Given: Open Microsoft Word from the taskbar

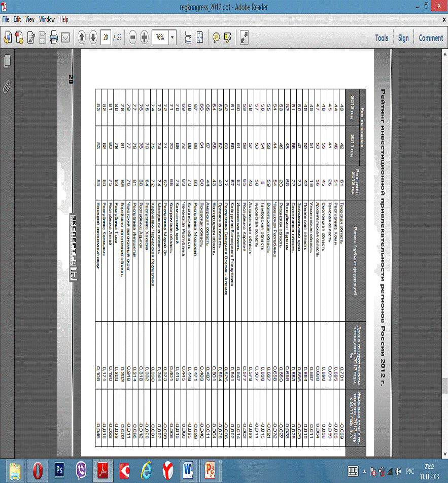Looking at the screenshot, I should click(188, 471).
